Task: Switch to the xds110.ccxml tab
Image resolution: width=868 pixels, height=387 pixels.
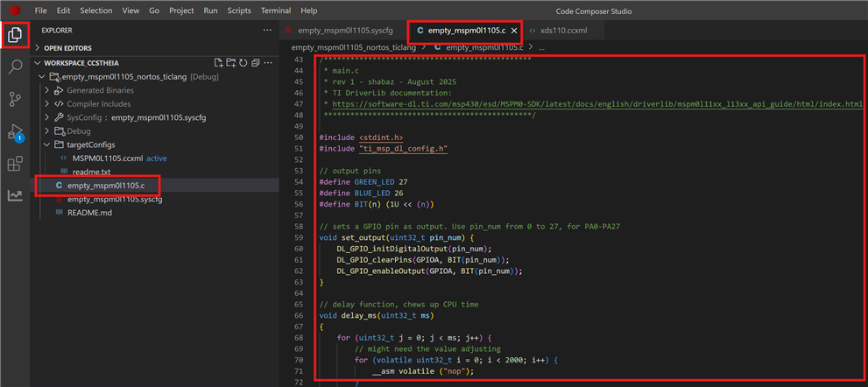Action: 563,31
